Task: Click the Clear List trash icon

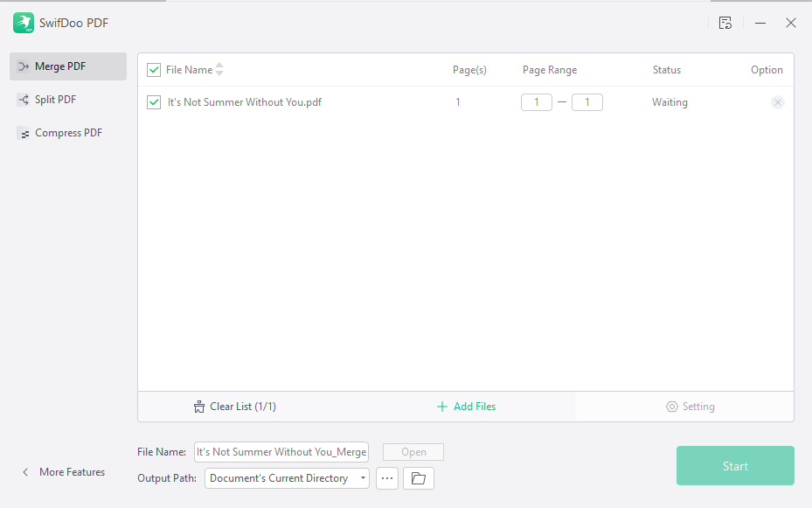Action: (199, 407)
